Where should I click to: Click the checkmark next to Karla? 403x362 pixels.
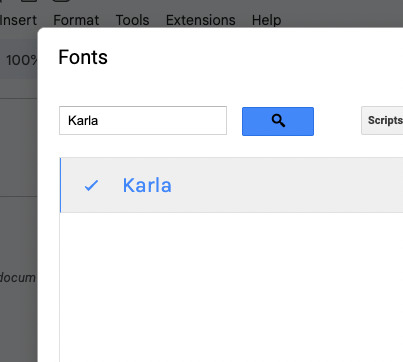click(x=91, y=185)
